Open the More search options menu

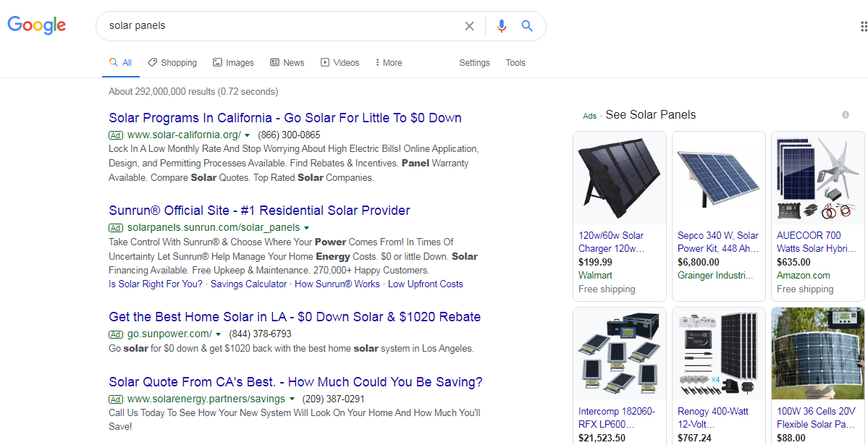[x=389, y=62]
